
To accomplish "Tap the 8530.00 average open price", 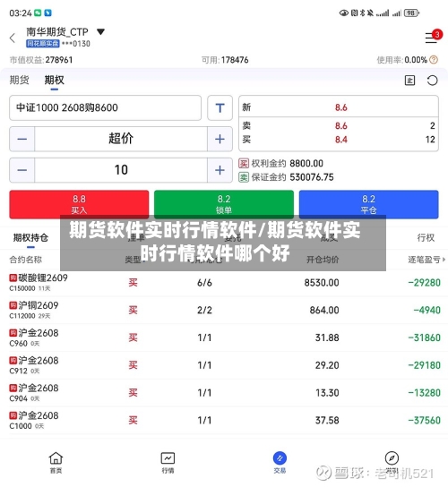I will (322, 283).
